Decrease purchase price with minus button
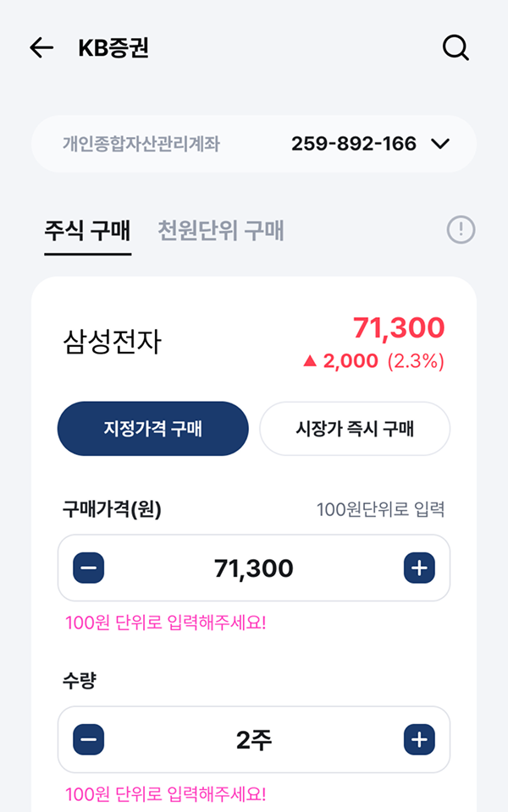The width and height of the screenshot is (508, 812). (89, 568)
